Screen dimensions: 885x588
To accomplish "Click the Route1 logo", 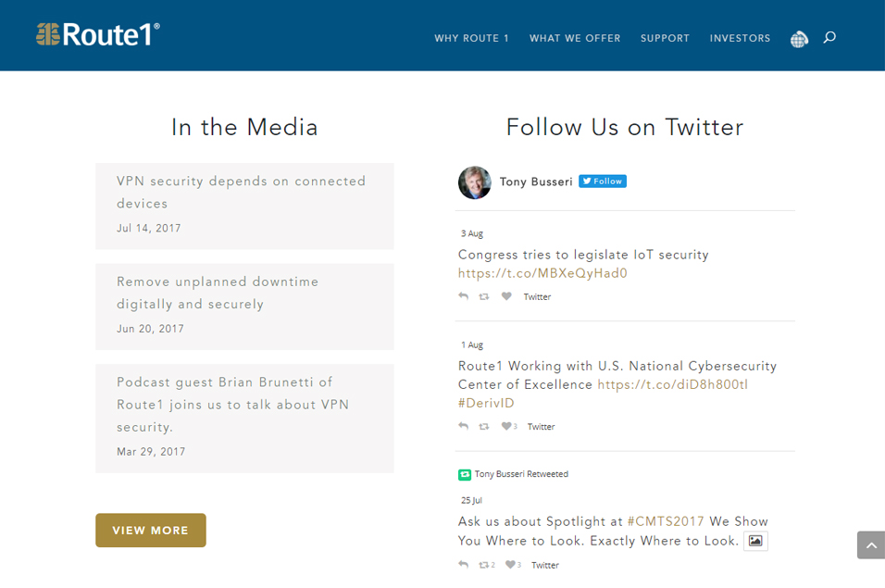I will (98, 35).
